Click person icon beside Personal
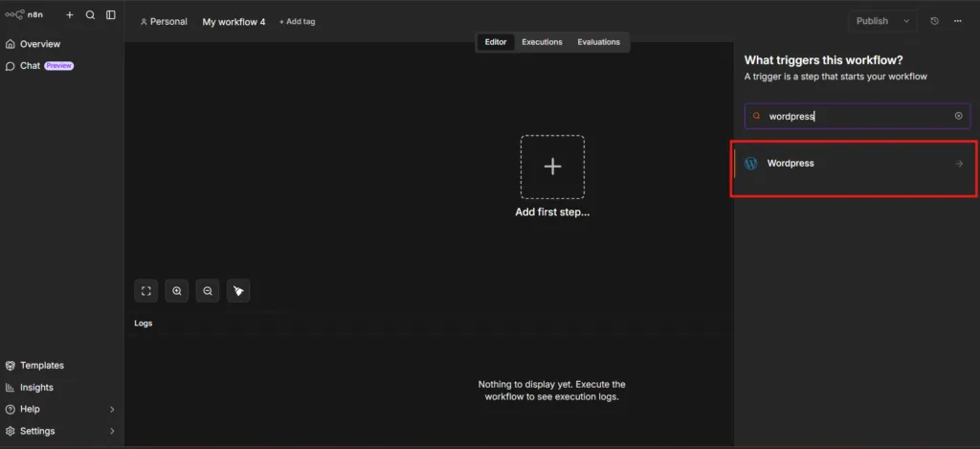The image size is (980, 449). [x=144, y=22]
